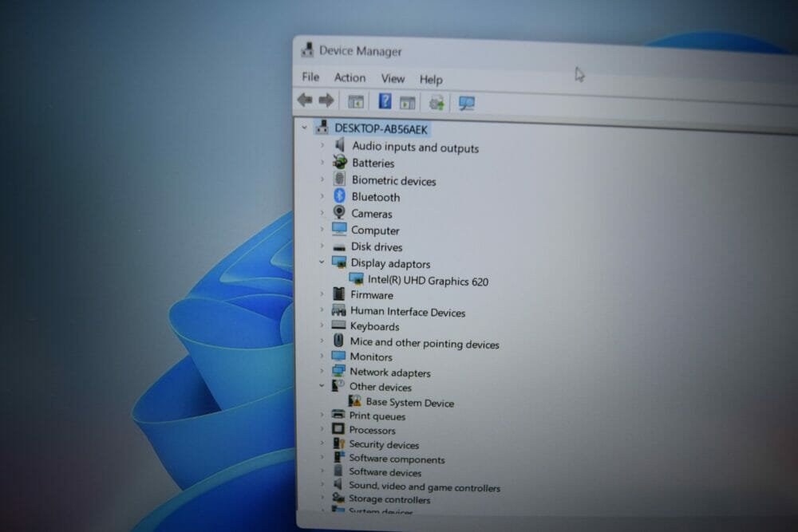798x532 pixels.
Task: Select the Display adaptors category icon
Action: coord(339,262)
